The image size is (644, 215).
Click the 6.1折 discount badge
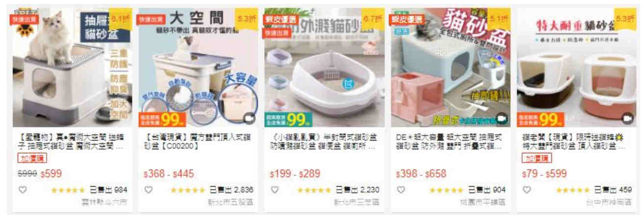click(x=121, y=19)
